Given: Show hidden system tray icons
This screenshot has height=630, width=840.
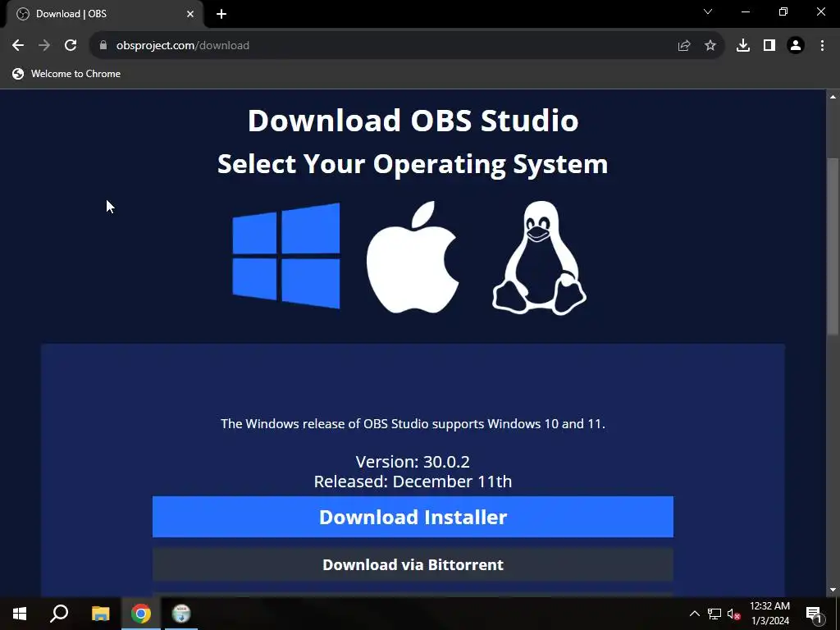Looking at the screenshot, I should [694, 614].
